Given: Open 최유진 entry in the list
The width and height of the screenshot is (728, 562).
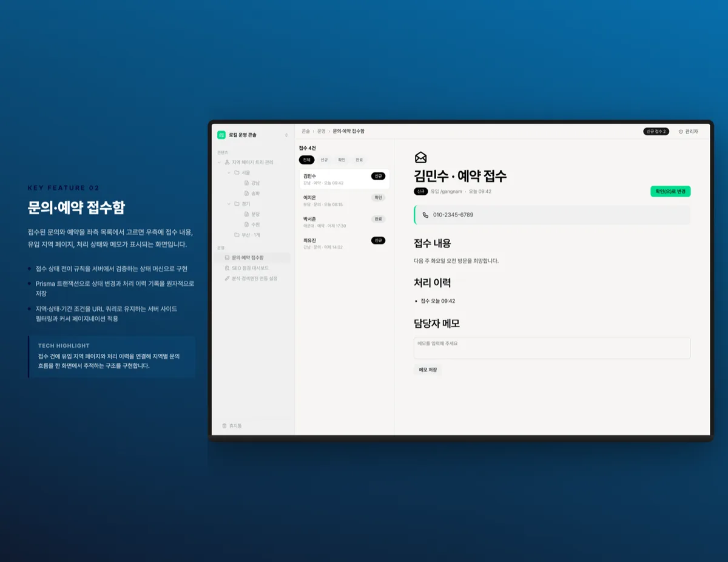Looking at the screenshot, I should pos(344,243).
